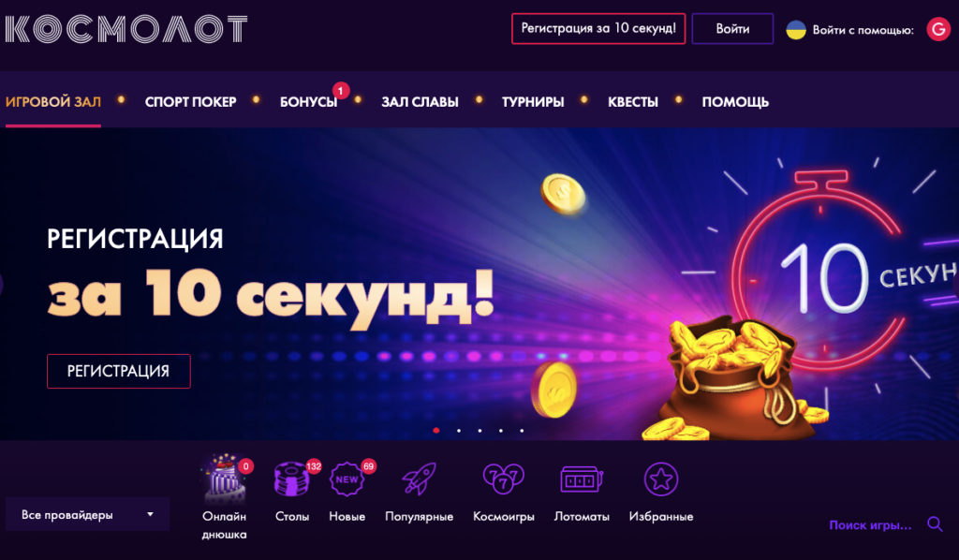
Task: Click the Поиск игры search field
Action: click(x=870, y=524)
